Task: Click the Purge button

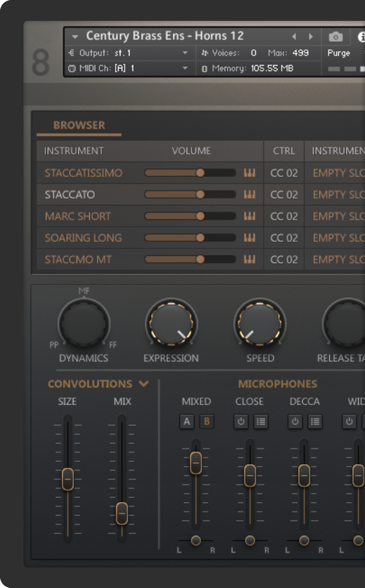Action: [338, 53]
